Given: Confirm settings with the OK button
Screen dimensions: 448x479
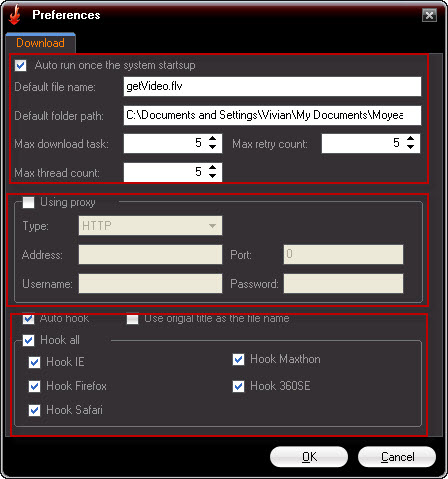Looking at the screenshot, I should (x=309, y=457).
